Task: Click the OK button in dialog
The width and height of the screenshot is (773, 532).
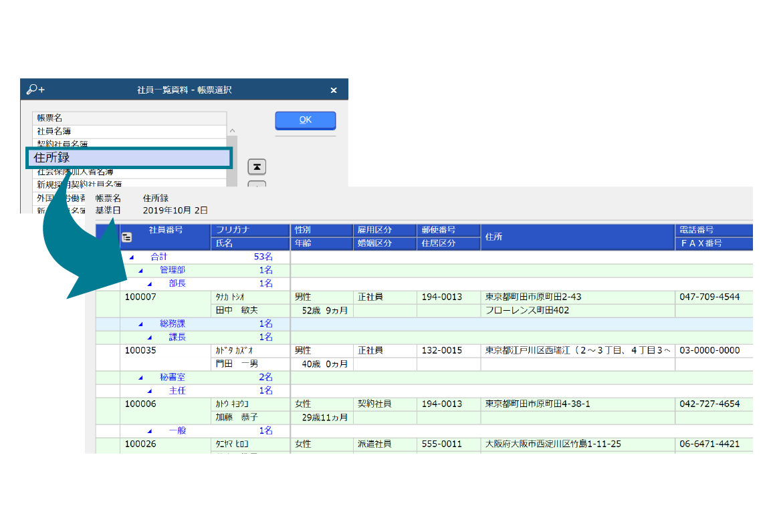Action: click(x=305, y=120)
